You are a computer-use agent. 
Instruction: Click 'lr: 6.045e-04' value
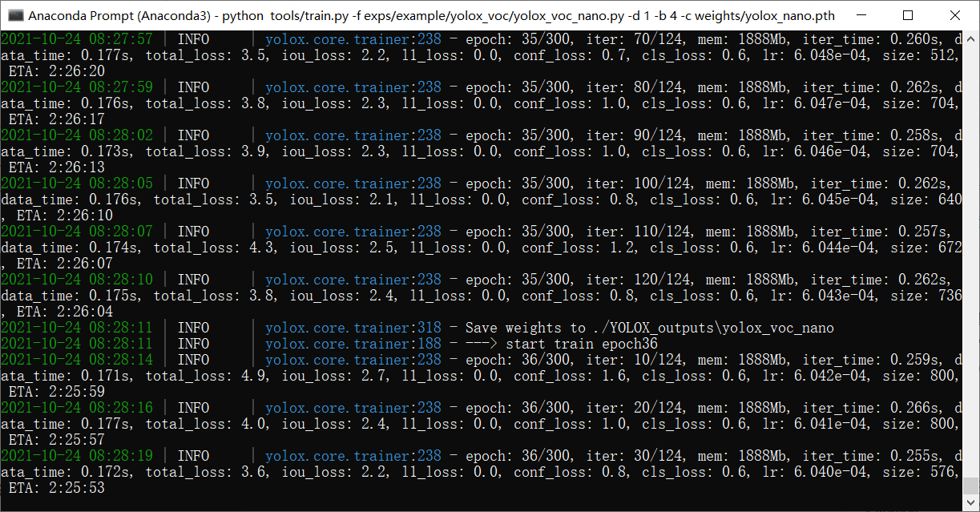pos(822,200)
